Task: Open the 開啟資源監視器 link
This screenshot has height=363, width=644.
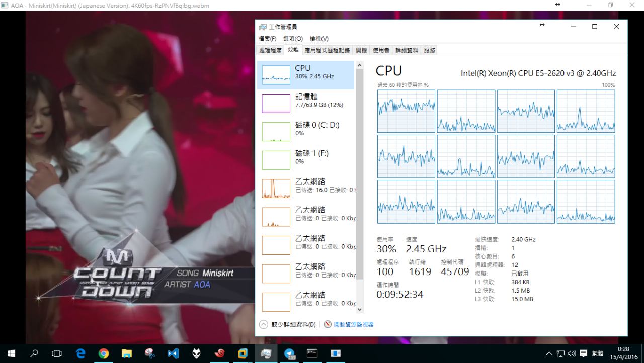Action: tap(349, 325)
